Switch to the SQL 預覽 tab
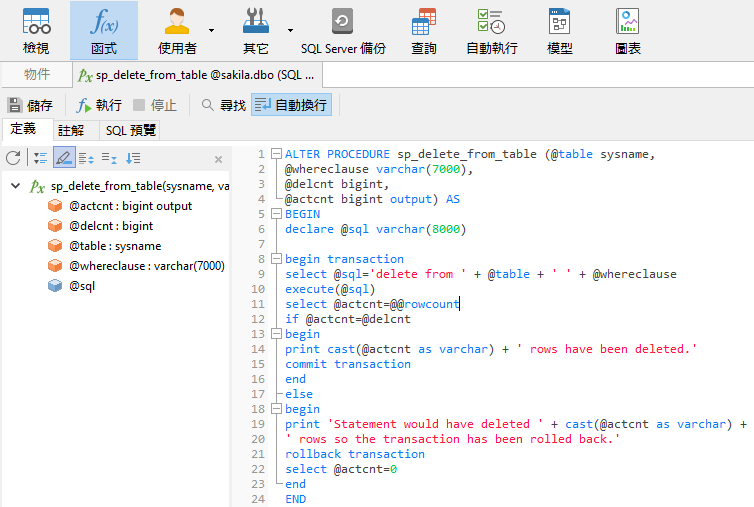754x507 pixels. click(x=131, y=130)
